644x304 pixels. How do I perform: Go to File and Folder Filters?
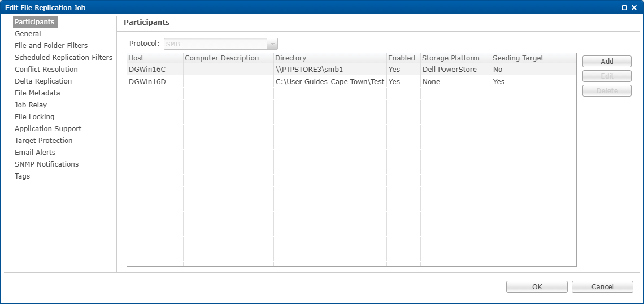click(x=51, y=46)
